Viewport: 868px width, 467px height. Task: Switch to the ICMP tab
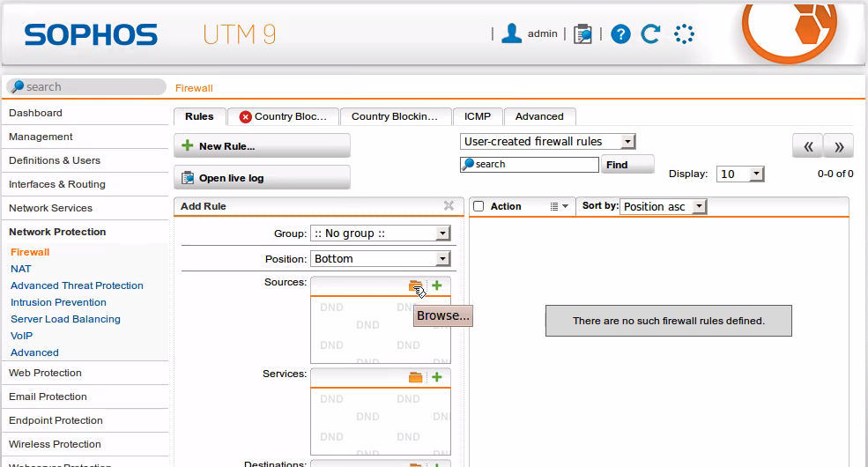point(477,116)
